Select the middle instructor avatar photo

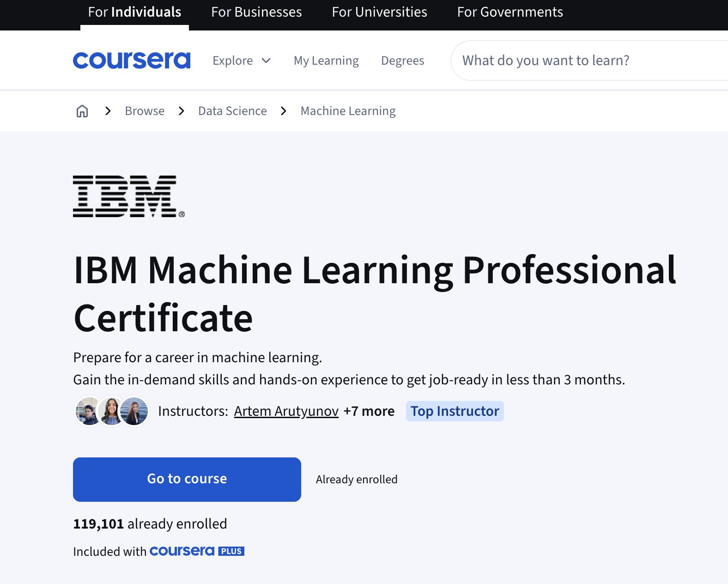point(111,411)
